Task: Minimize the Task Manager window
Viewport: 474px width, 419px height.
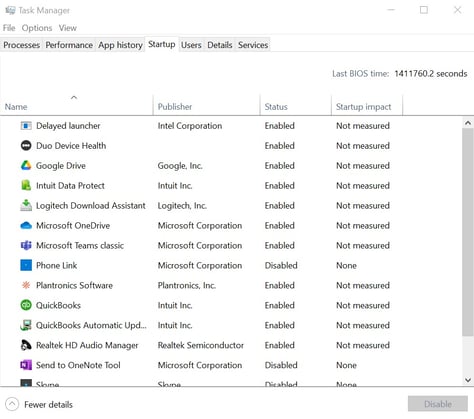Action: (x=391, y=10)
